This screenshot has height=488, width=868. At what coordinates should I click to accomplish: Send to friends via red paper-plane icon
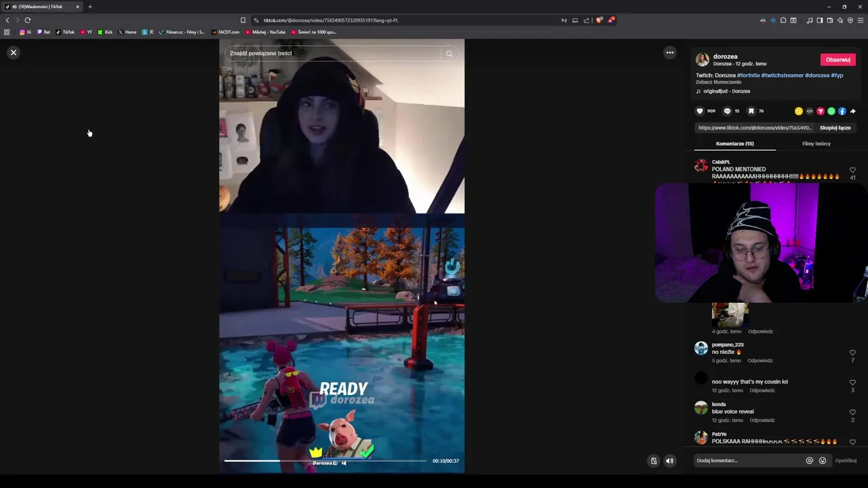click(x=820, y=111)
